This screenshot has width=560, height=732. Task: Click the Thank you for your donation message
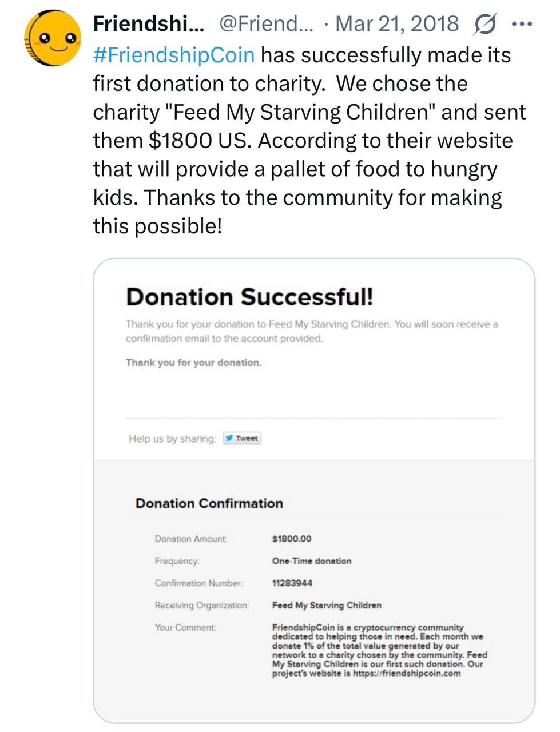193,362
